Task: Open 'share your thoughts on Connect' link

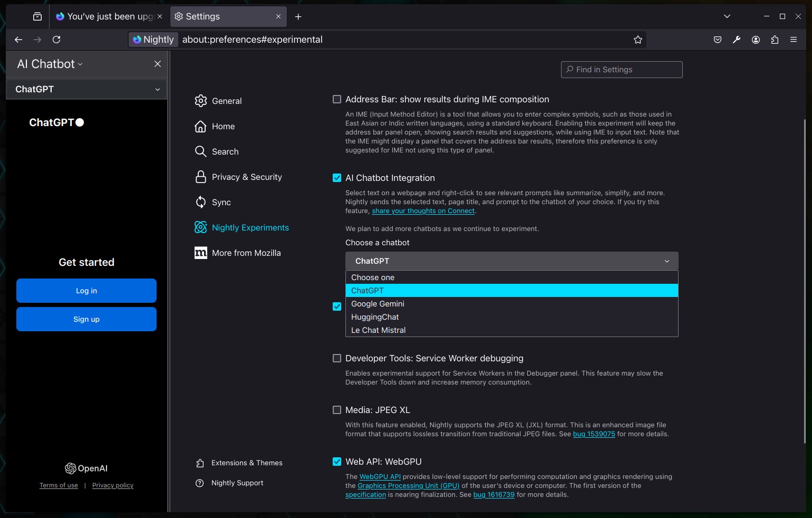Action: (x=423, y=211)
